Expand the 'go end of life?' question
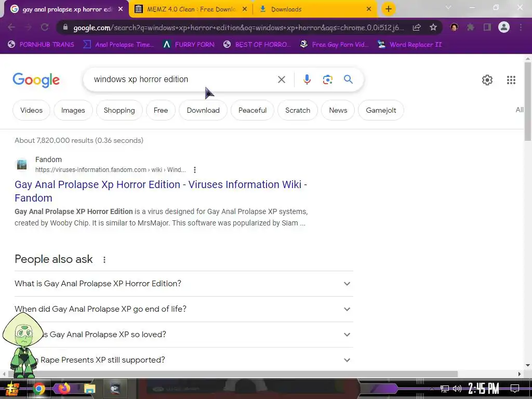 click(x=184, y=309)
